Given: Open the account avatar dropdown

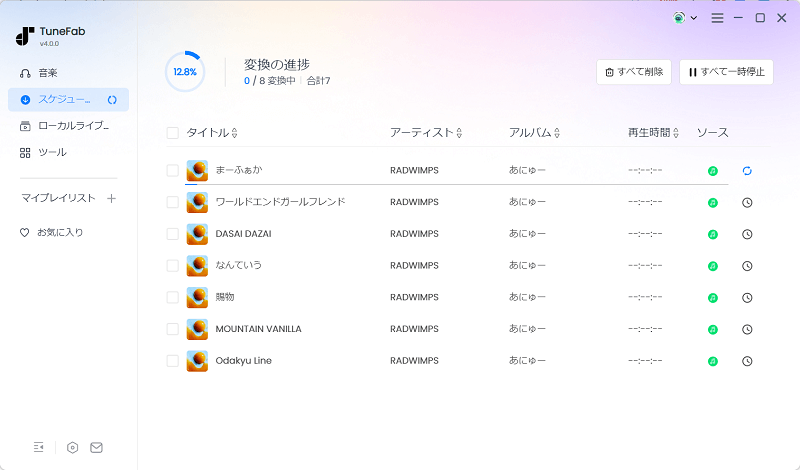Looking at the screenshot, I should pos(685,18).
